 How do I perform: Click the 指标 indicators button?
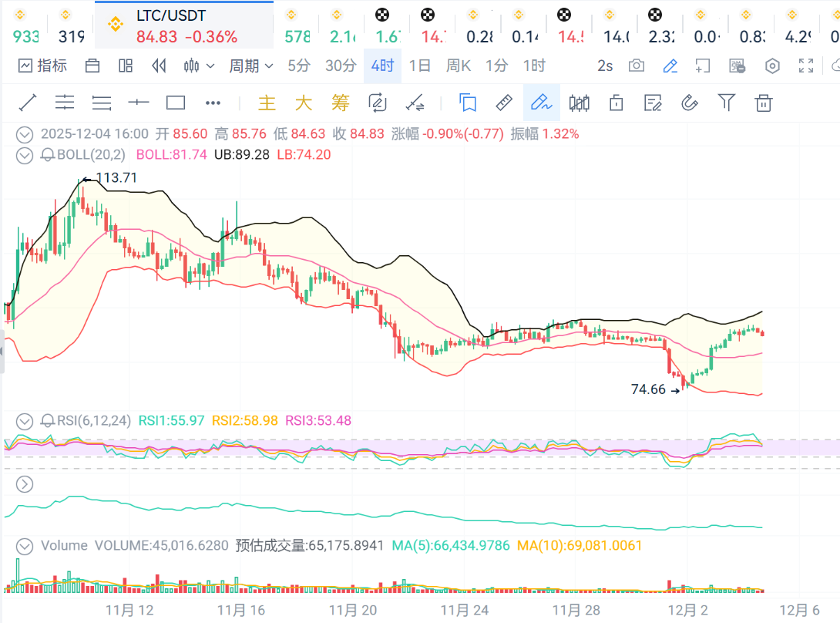pyautogui.click(x=43, y=66)
